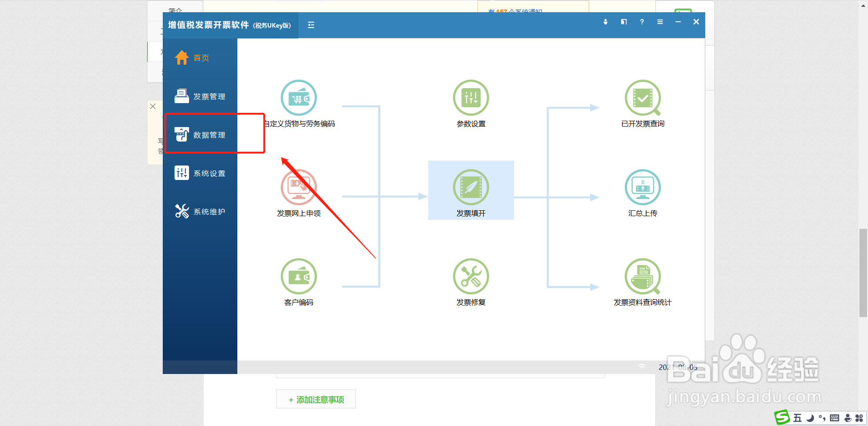Image resolution: width=868 pixels, height=426 pixels.
Task: Click the 系统设置 sliders icon
Action: pyautogui.click(x=182, y=173)
